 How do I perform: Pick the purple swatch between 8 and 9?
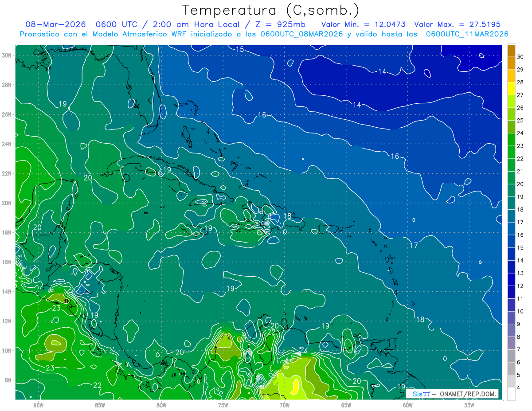pyautogui.click(x=511, y=330)
